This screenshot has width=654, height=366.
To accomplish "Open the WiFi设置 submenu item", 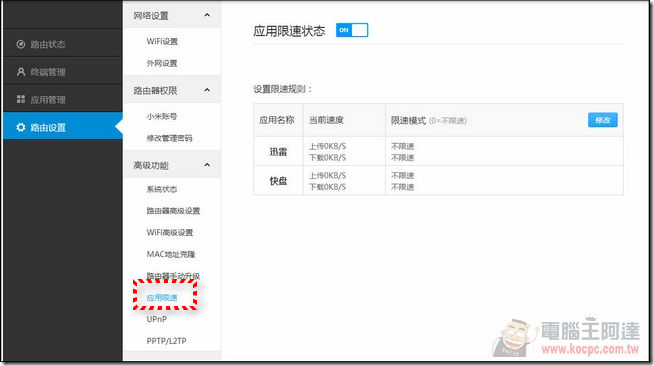I will click(x=162, y=41).
